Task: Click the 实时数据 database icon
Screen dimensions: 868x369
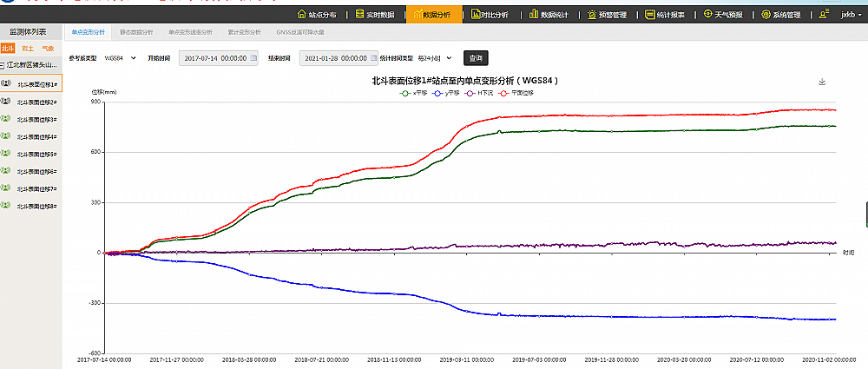Action: pos(360,15)
